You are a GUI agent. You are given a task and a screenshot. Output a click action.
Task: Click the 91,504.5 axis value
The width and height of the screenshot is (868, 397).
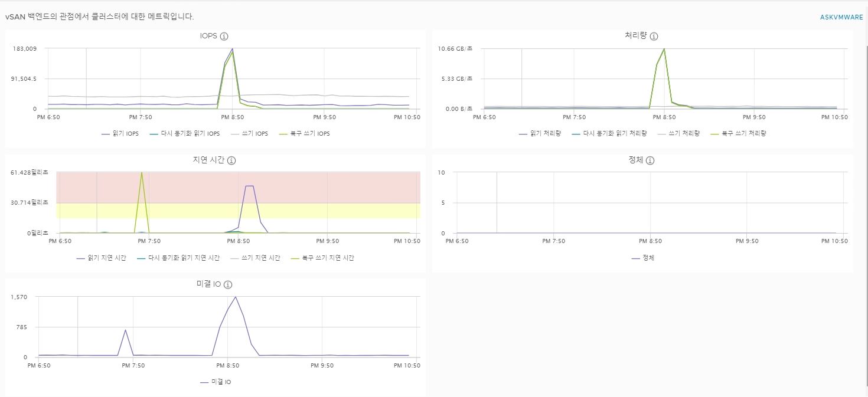pos(24,78)
